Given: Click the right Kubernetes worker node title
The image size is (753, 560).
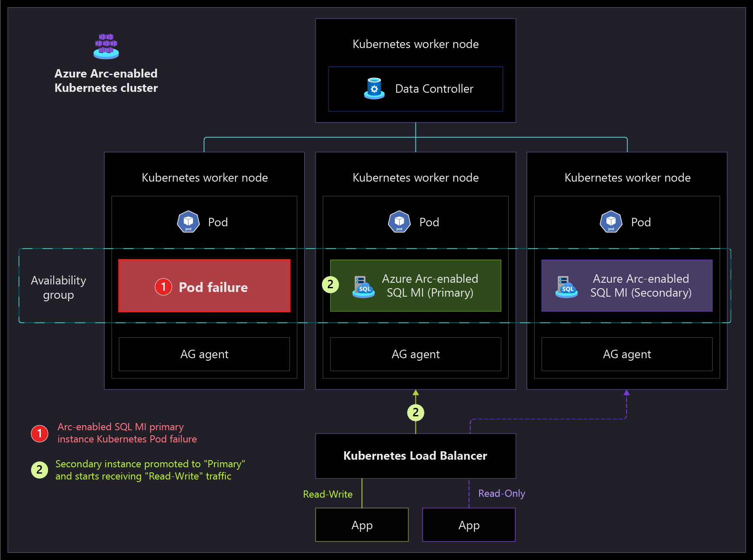Looking at the screenshot, I should (628, 178).
